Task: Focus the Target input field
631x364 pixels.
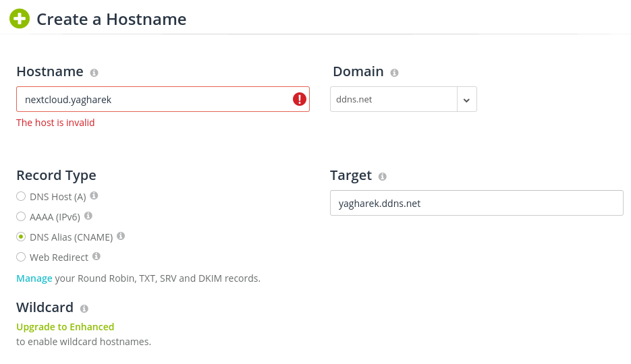Action: (476, 203)
